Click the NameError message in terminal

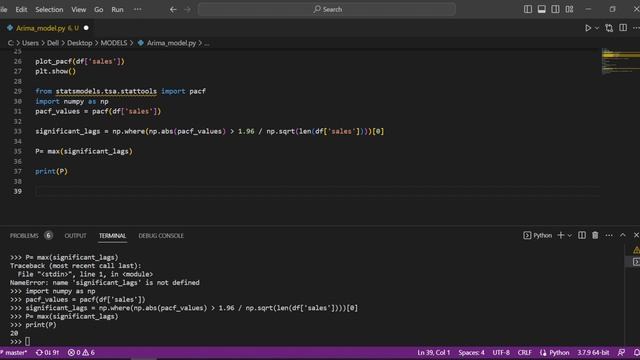(x=105, y=282)
